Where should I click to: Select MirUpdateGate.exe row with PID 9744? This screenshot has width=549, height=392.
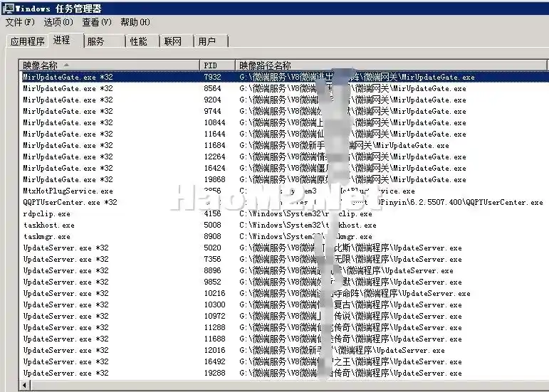pos(284,111)
